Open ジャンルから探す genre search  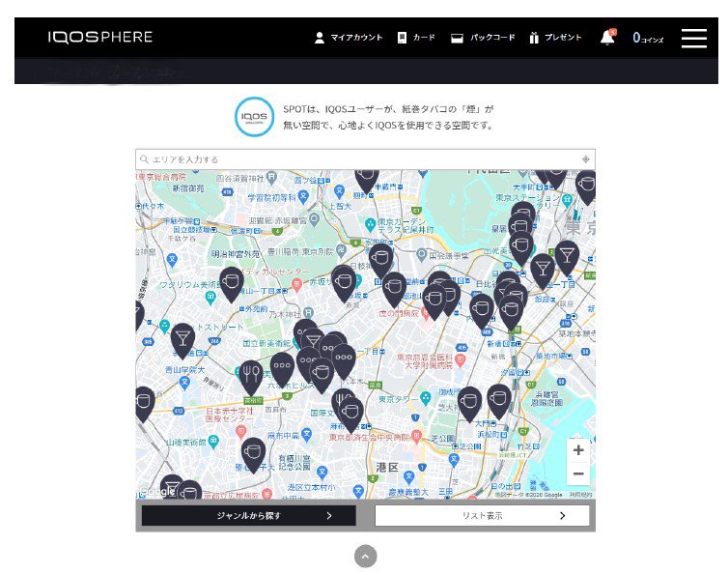(249, 515)
